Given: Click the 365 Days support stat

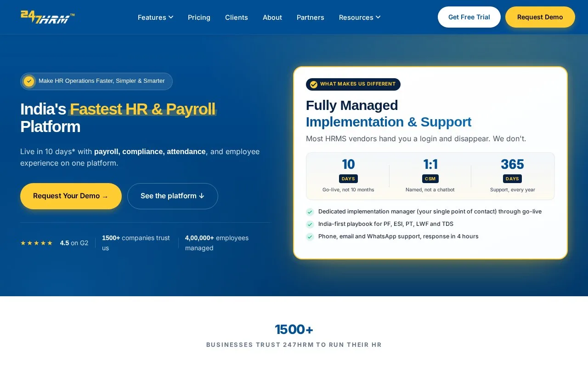Looking at the screenshot, I should tap(513, 176).
